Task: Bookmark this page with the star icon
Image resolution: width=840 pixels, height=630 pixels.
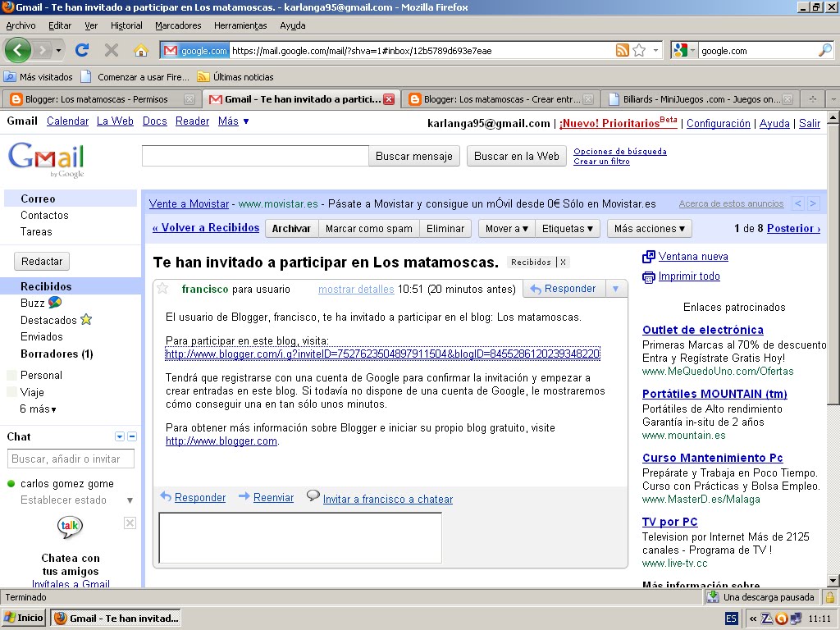Action: tap(639, 50)
